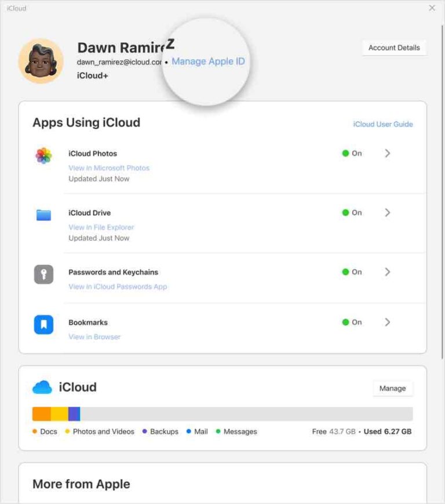Click the More from Apple heading

[81, 484]
